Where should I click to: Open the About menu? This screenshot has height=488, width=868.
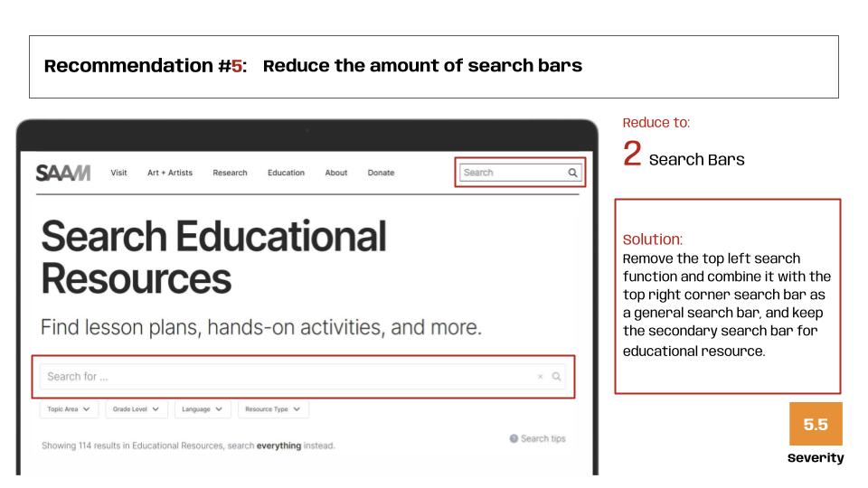(x=336, y=173)
